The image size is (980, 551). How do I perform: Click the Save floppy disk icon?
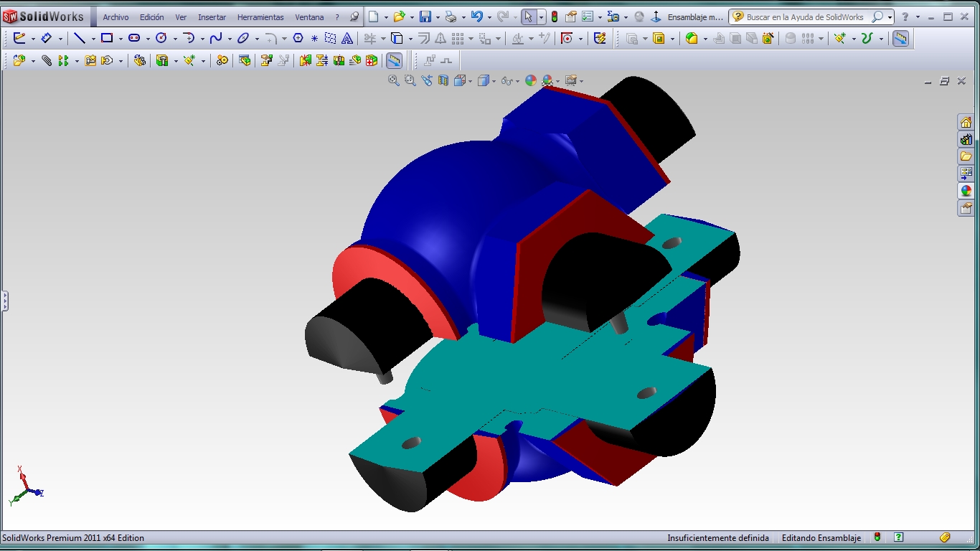click(x=425, y=17)
